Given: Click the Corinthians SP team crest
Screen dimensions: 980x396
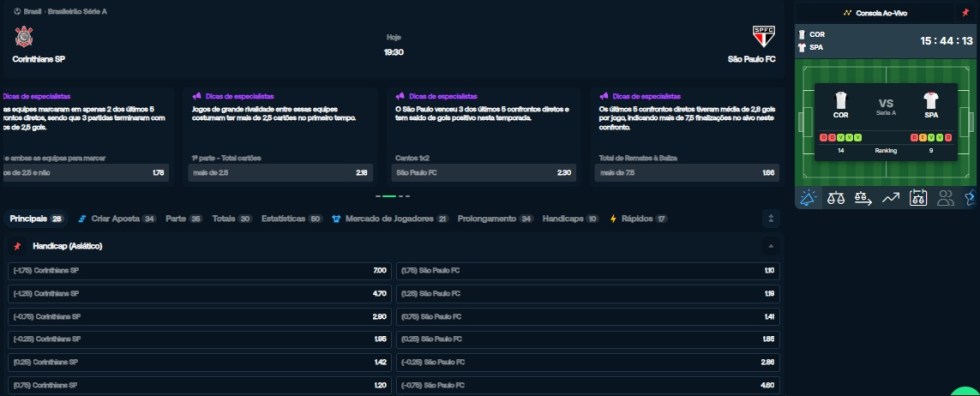Looking at the screenshot, I should [x=24, y=36].
